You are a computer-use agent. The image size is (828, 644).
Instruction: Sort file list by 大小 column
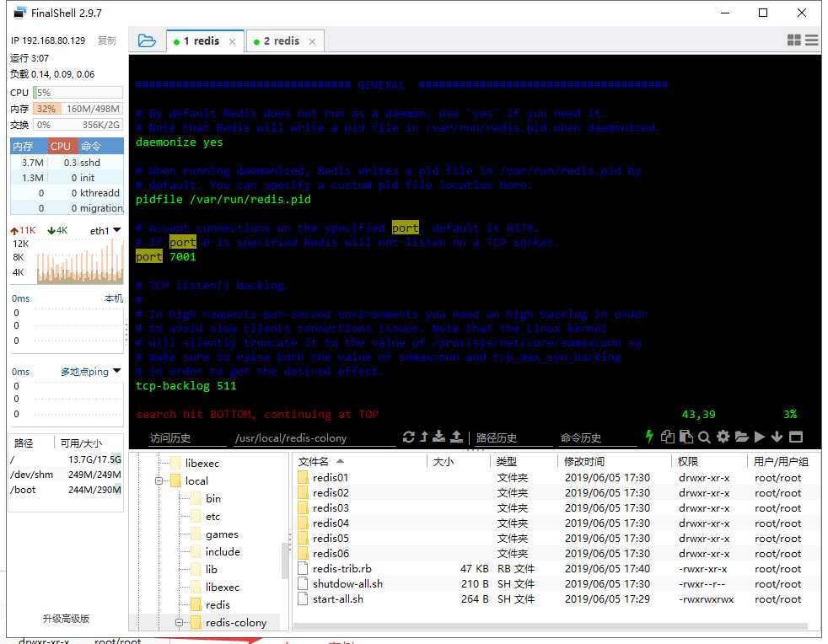(459, 462)
